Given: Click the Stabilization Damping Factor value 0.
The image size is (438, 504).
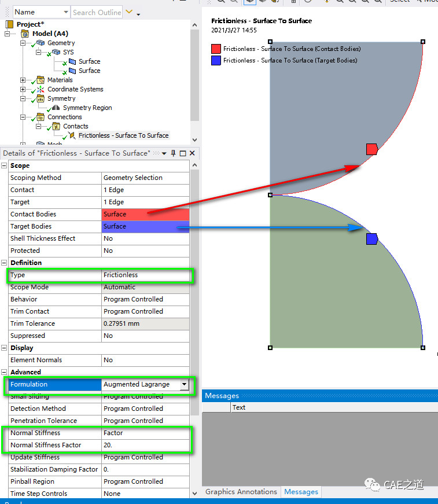Looking at the screenshot, I should (x=145, y=469).
